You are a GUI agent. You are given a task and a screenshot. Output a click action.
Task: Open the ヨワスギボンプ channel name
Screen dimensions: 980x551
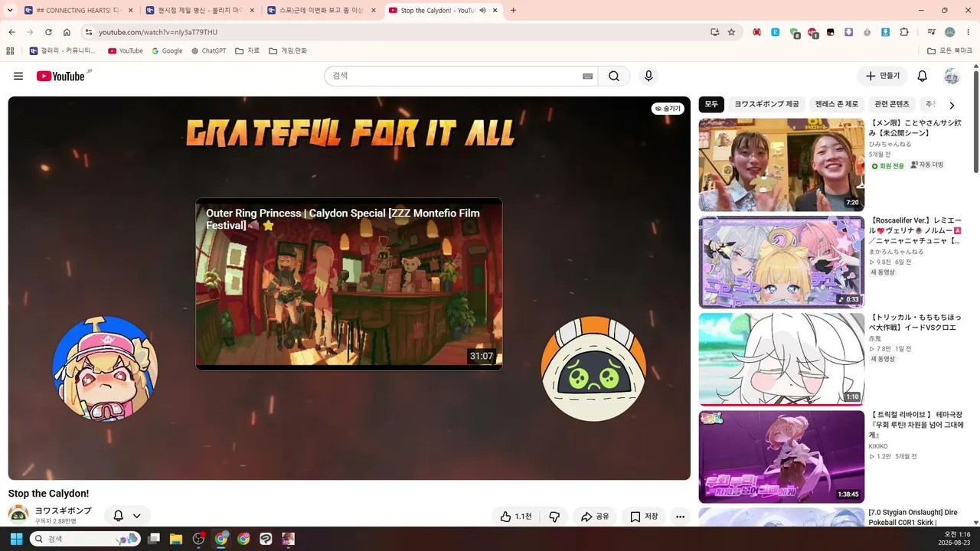63,510
